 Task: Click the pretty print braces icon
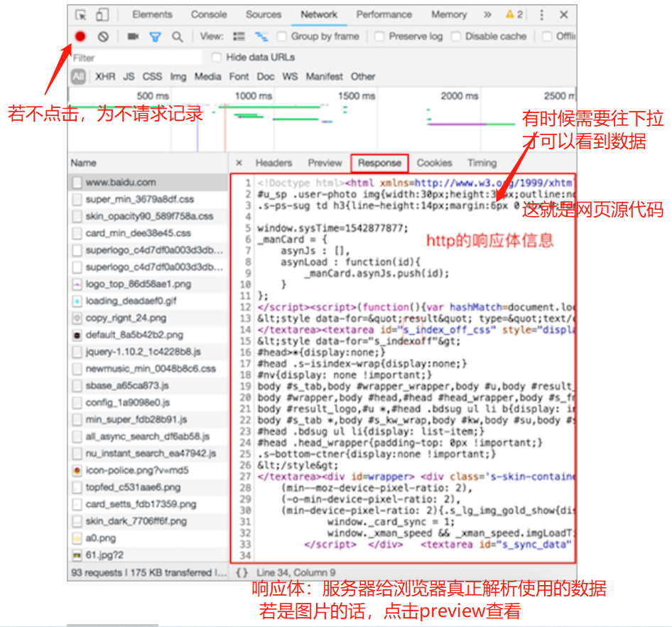(x=242, y=572)
